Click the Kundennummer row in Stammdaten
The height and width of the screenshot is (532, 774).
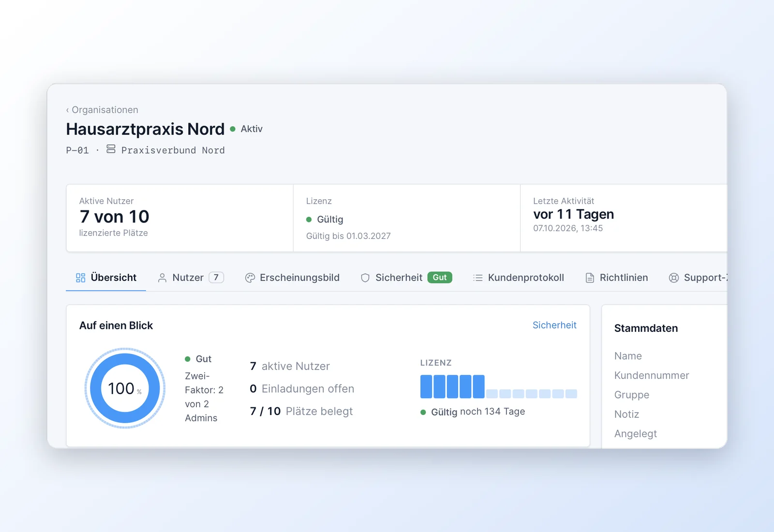coord(652,375)
